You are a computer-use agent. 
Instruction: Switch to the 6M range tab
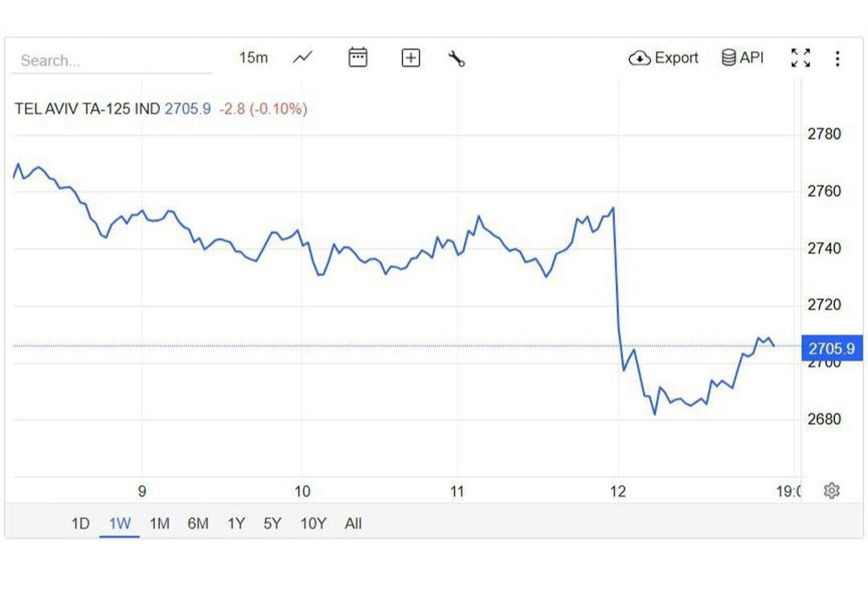198,524
